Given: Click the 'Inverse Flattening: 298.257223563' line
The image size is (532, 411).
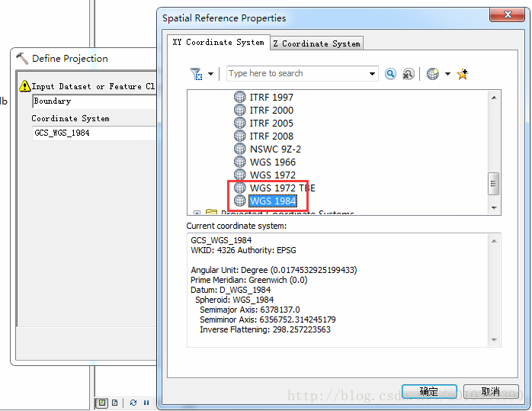Looking at the screenshot, I should tap(265, 329).
